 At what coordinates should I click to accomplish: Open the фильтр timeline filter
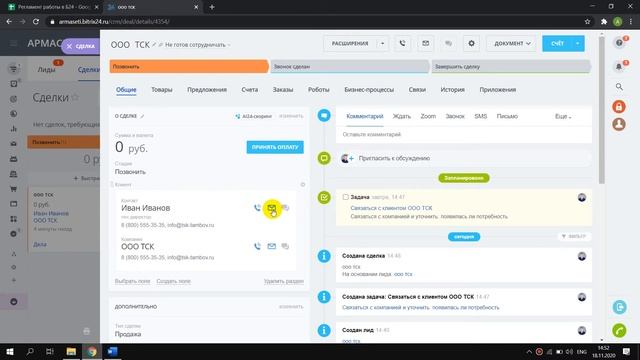tap(573, 236)
